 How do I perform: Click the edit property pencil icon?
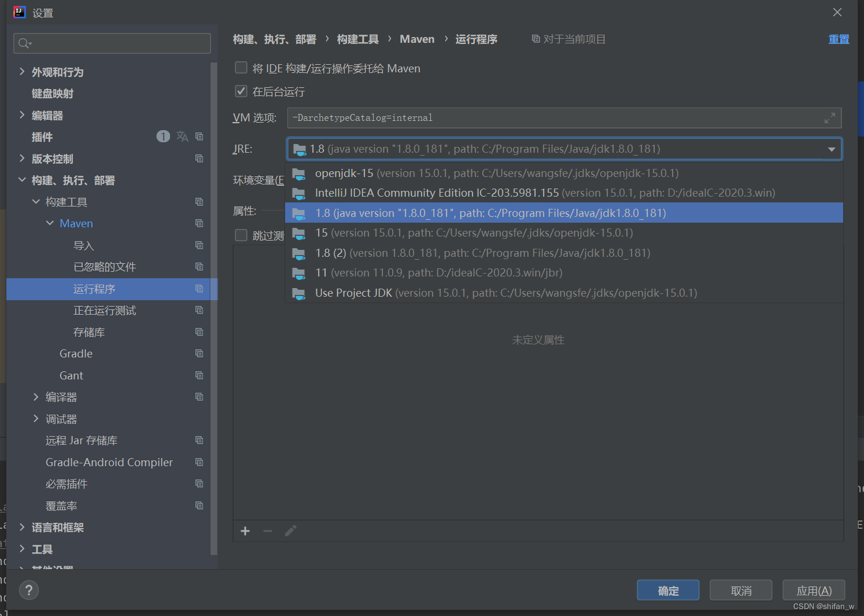tap(291, 531)
